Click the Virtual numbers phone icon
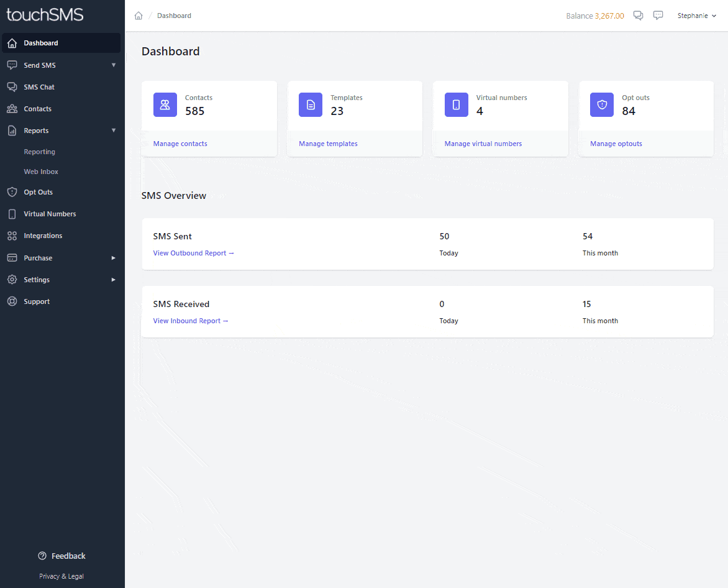This screenshot has width=728, height=588. tap(457, 104)
